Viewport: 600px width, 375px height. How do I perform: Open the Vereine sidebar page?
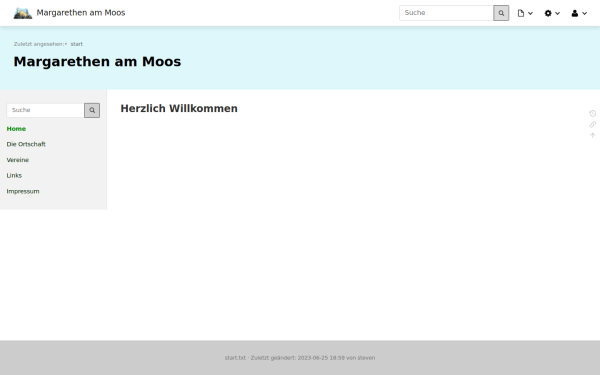pyautogui.click(x=18, y=160)
